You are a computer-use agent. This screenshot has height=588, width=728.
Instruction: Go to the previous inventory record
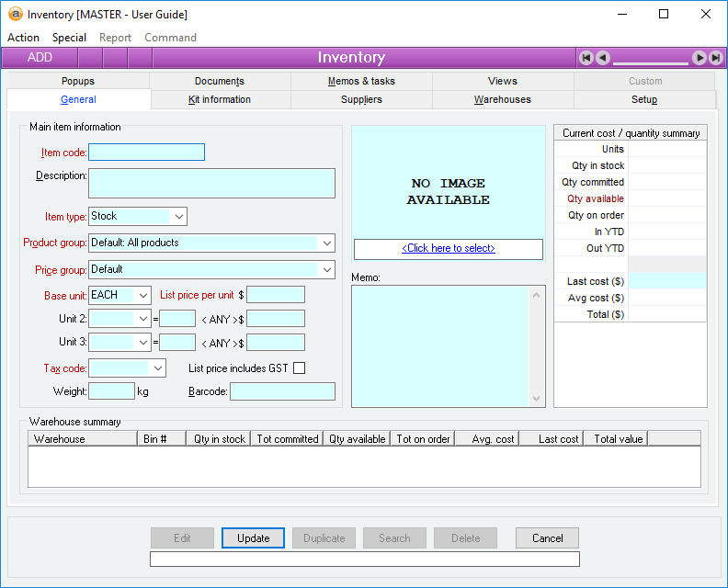(x=603, y=58)
